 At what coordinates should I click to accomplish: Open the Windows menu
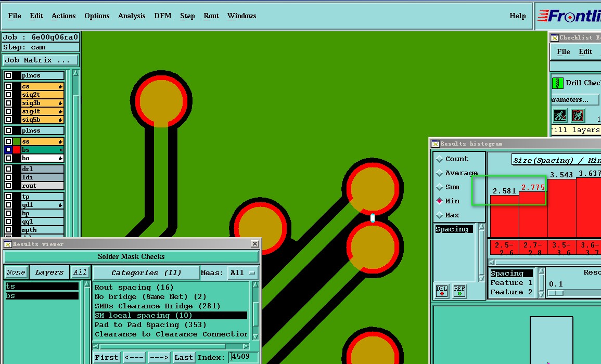(241, 16)
